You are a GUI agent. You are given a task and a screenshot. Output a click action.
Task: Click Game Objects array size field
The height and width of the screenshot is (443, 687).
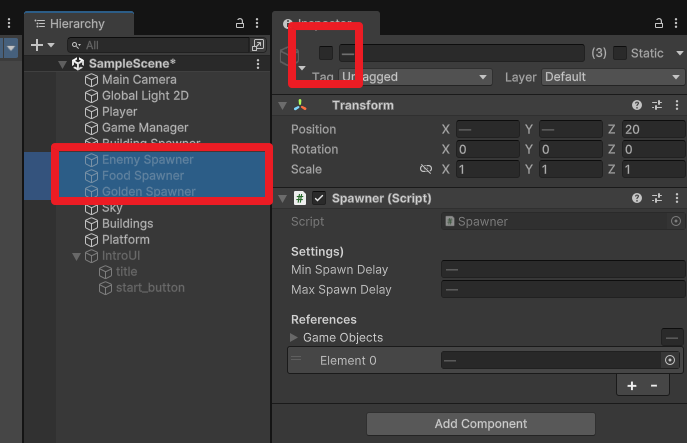coord(672,337)
